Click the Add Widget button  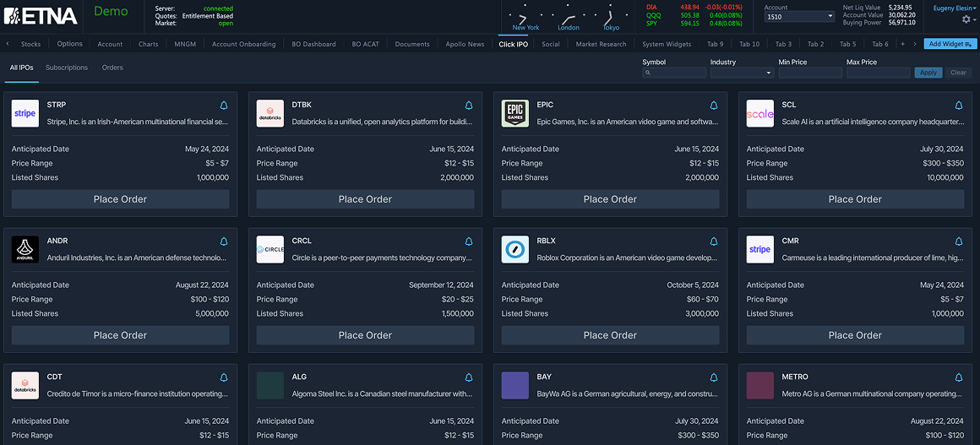pos(950,44)
